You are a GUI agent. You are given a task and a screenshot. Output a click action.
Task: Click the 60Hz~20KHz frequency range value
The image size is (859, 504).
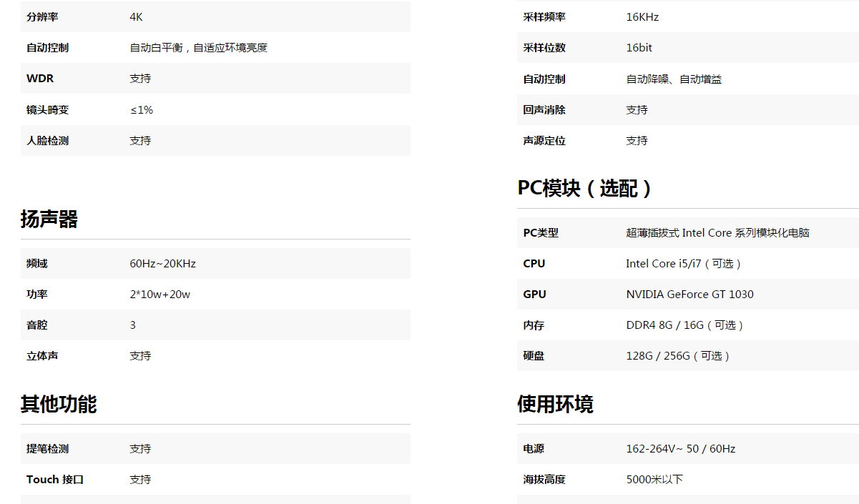point(162,264)
